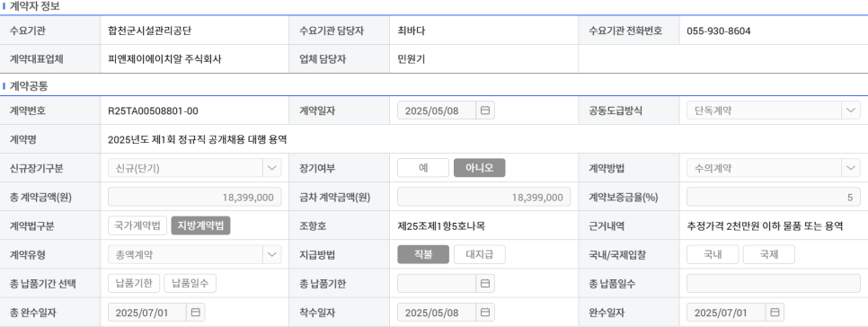Open calendar picker for 총 완수일자
Viewport: 868px width, 327px height.
195,312
